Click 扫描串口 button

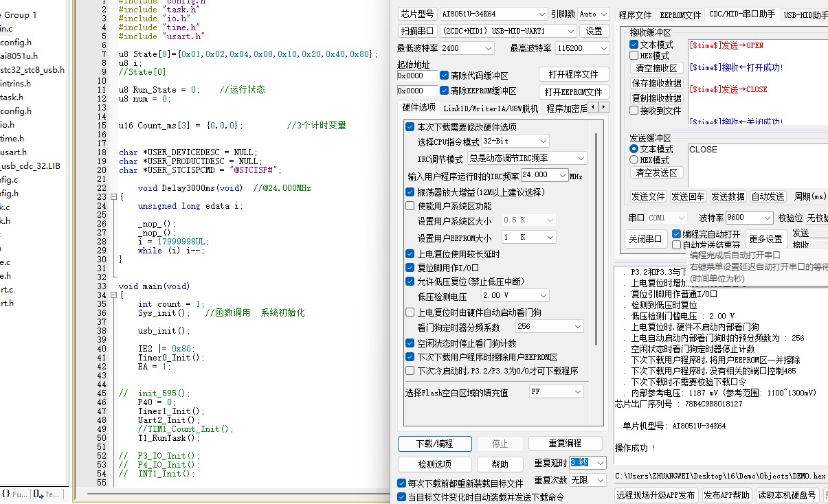pos(417,31)
